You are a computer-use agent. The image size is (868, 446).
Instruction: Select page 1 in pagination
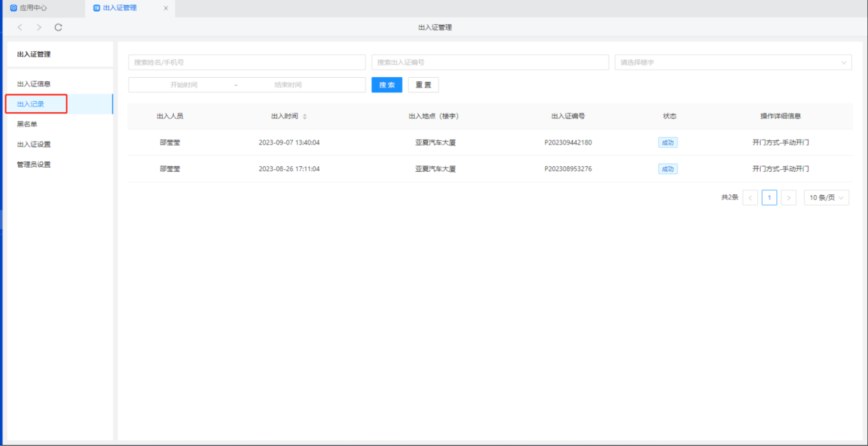coord(769,198)
